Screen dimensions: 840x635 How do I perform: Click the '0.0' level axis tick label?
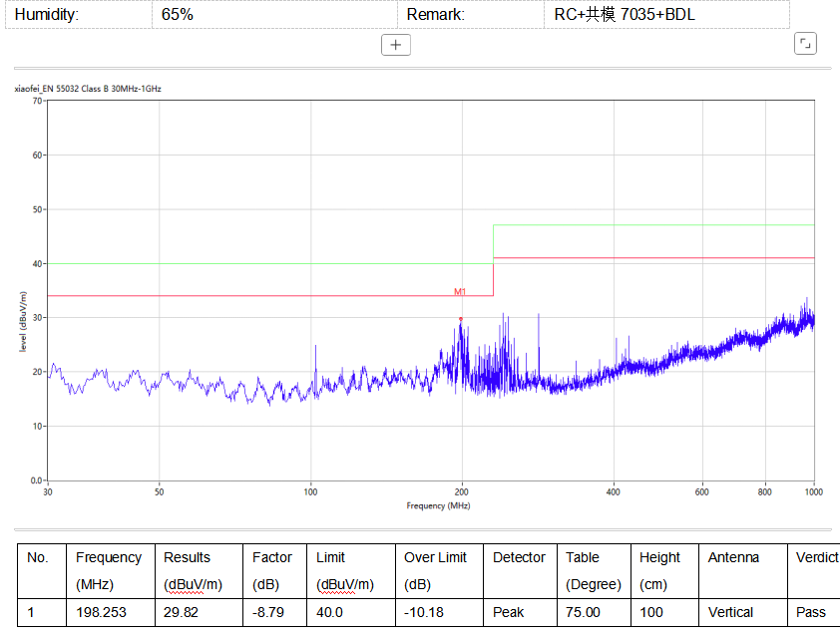coord(37,480)
